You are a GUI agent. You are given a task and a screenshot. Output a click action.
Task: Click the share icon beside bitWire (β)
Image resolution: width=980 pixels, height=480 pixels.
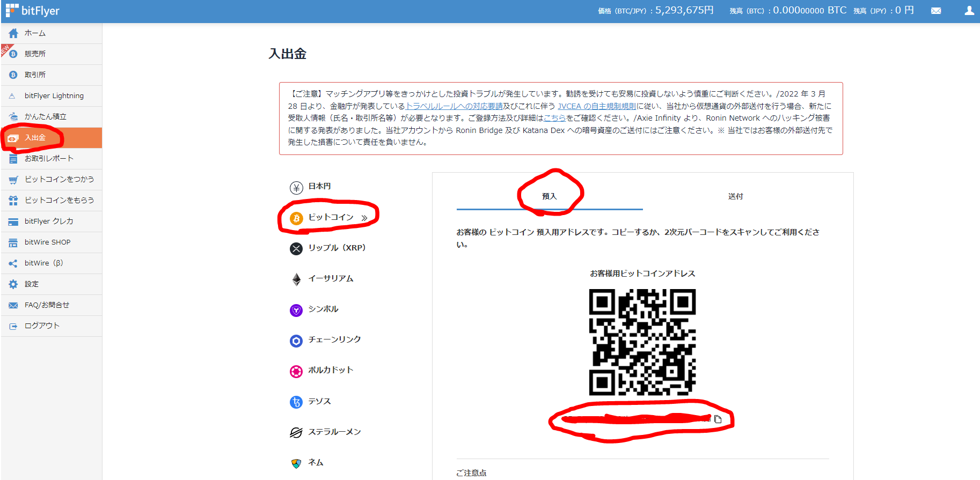pyautogui.click(x=13, y=263)
